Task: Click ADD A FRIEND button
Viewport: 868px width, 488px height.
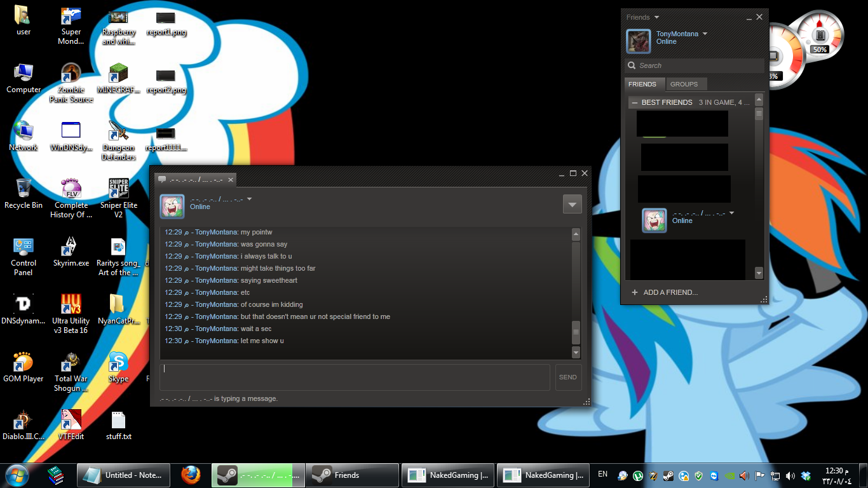Action: pos(665,292)
